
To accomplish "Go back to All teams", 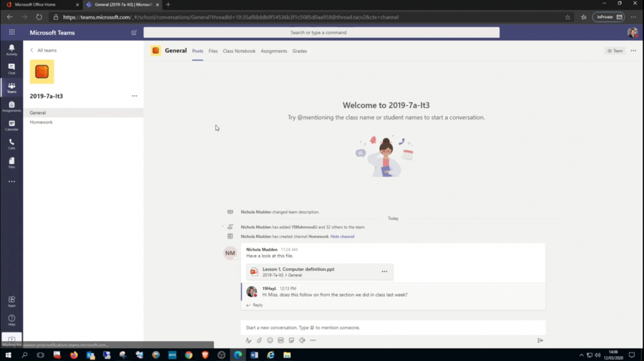I will coord(44,50).
